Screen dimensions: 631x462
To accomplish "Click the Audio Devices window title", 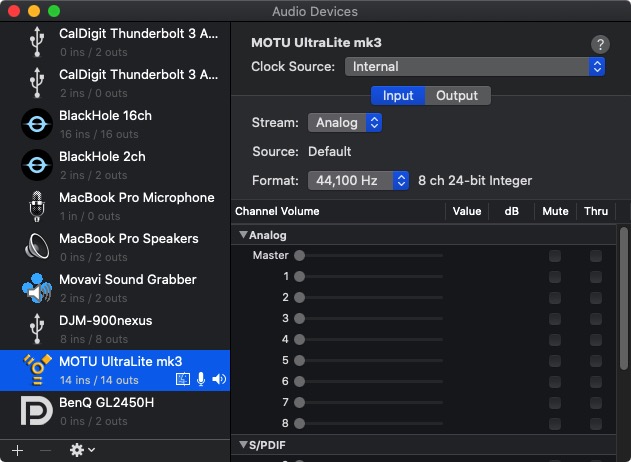I will point(315,11).
